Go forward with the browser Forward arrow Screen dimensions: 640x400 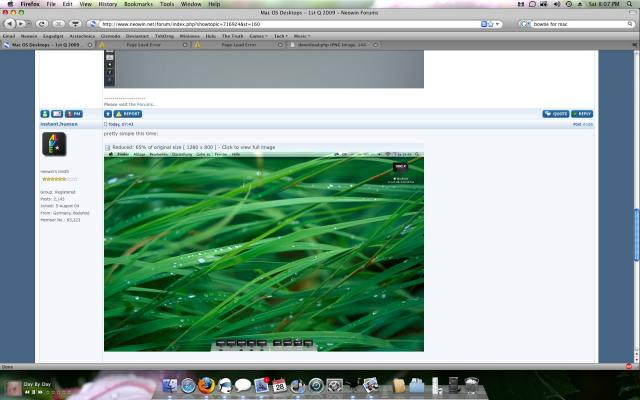(x=20, y=24)
